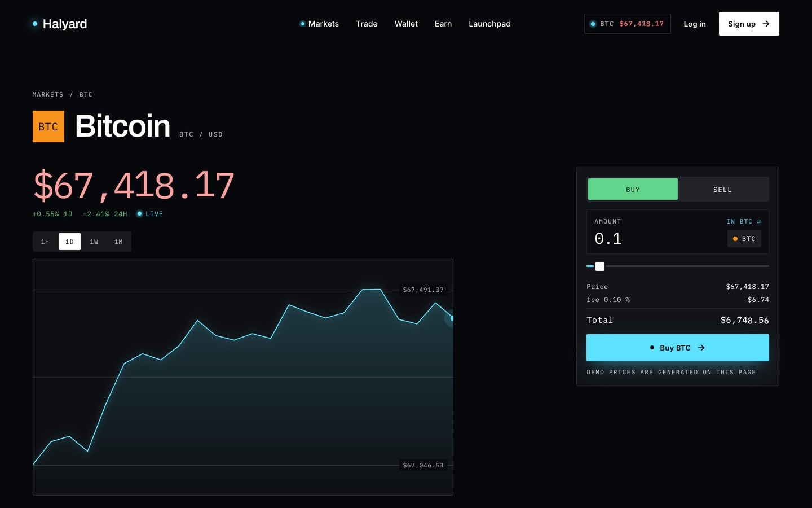Click the Total $6,748.56 value

coord(744,320)
